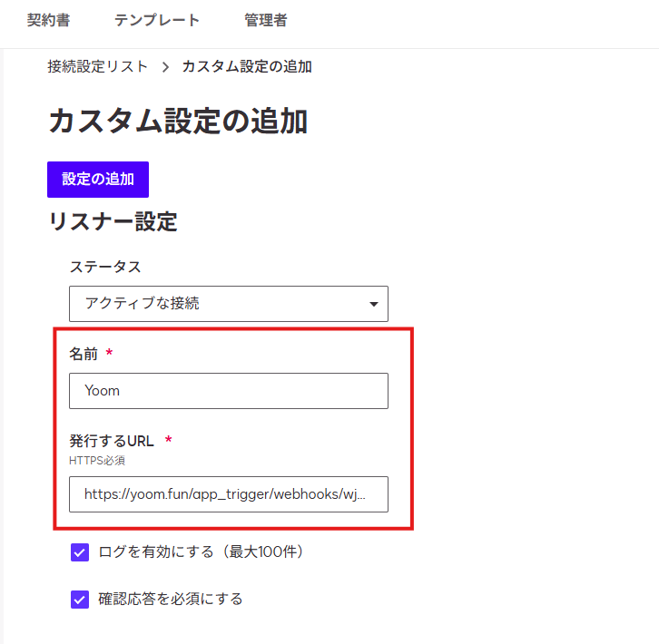
Task: Click the 設定の追加 button
Action: pos(98,180)
